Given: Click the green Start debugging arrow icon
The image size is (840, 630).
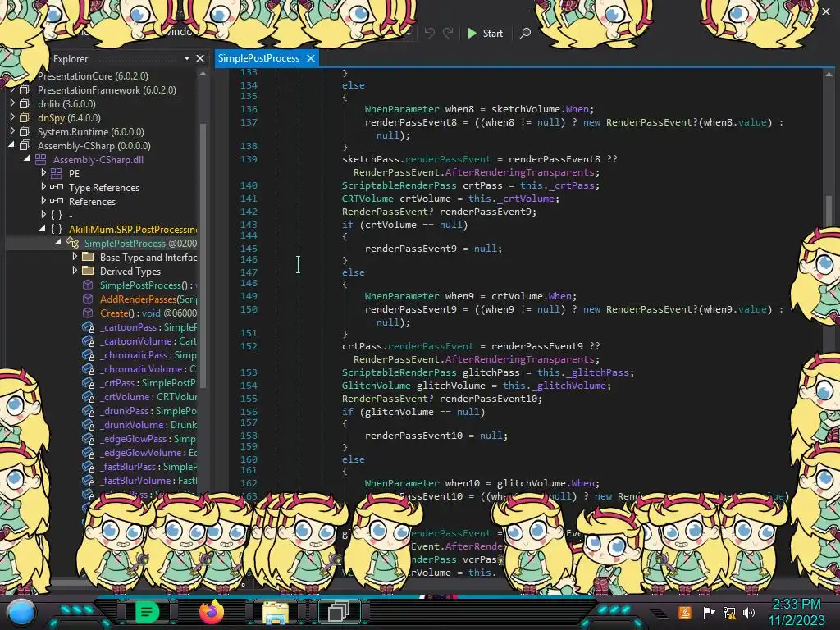Looking at the screenshot, I should (472, 33).
